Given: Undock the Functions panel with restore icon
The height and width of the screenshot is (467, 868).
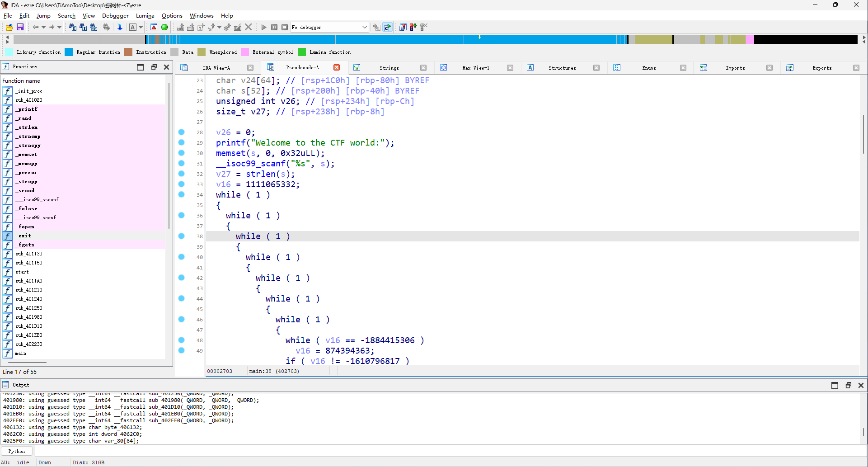Looking at the screenshot, I should [154, 67].
